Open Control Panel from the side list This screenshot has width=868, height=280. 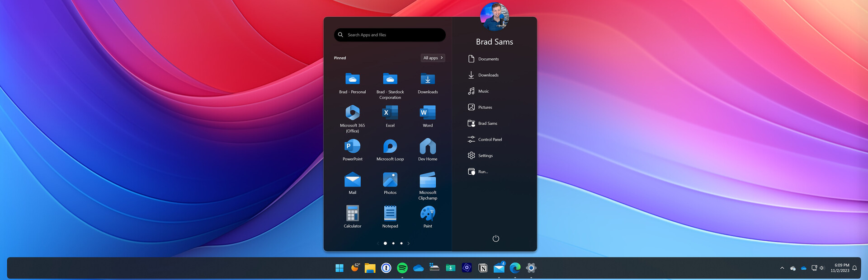pos(490,140)
